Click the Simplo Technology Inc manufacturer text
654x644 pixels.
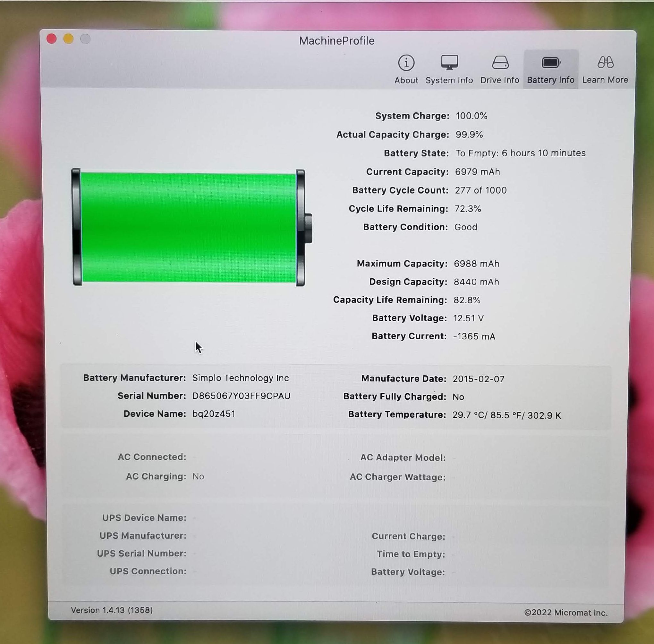240,378
